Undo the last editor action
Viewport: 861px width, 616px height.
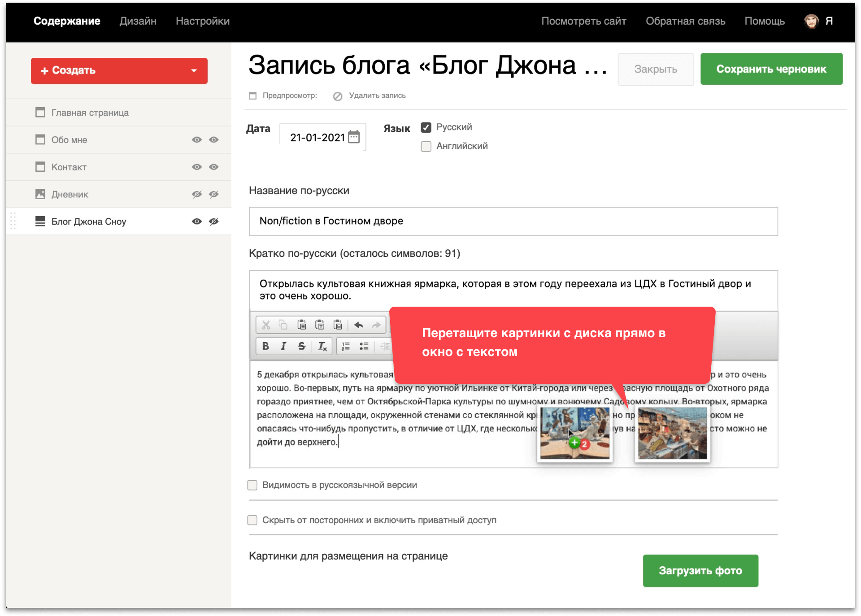pyautogui.click(x=358, y=325)
